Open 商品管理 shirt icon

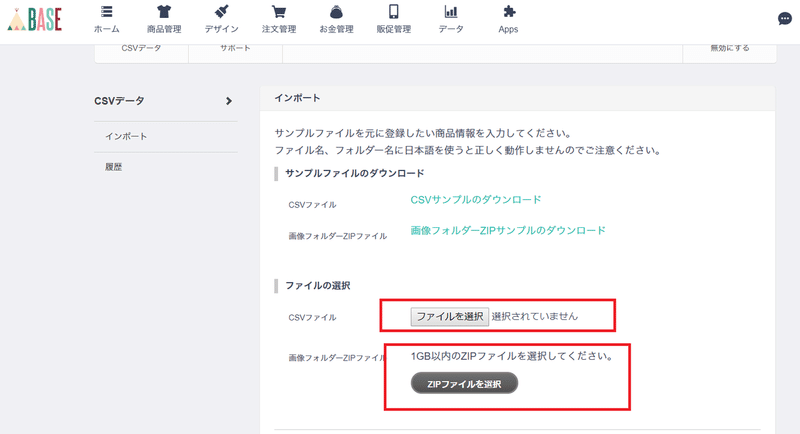tap(164, 11)
